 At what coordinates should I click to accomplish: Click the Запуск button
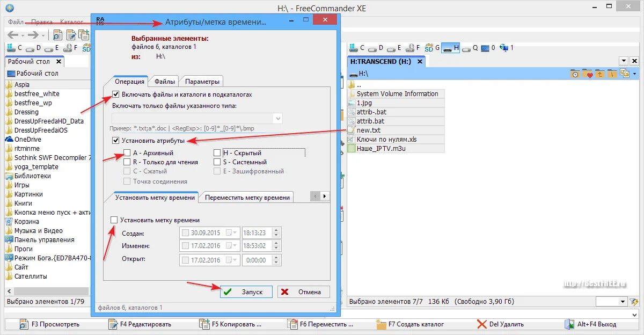coord(246,292)
